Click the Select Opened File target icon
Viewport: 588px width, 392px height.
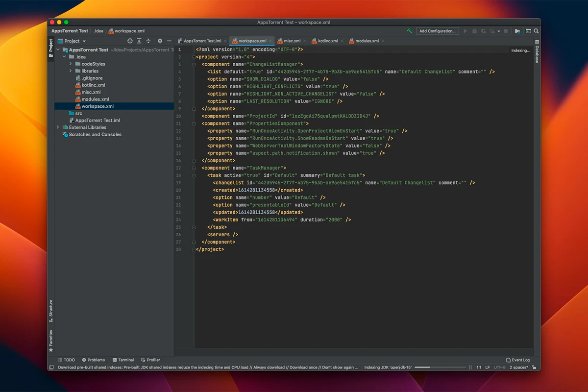(130, 41)
